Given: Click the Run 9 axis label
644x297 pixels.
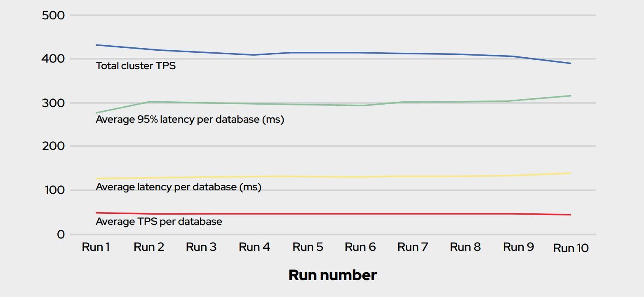Looking at the screenshot, I should (518, 247).
